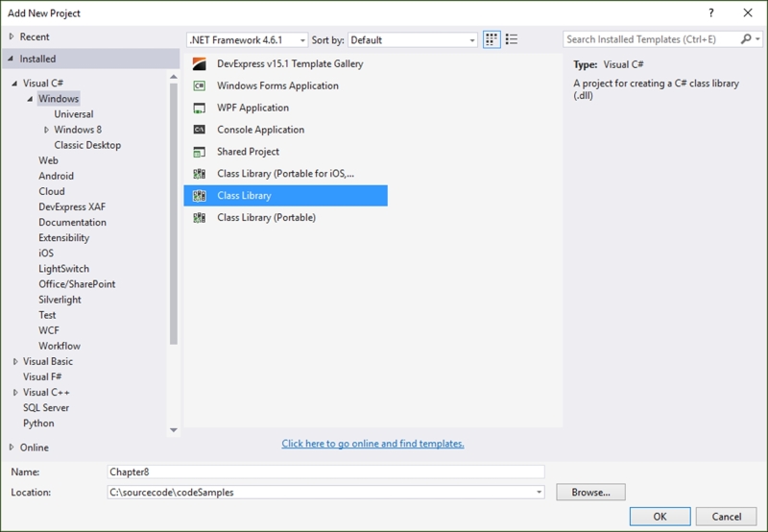Select the Documentation category

click(x=73, y=223)
